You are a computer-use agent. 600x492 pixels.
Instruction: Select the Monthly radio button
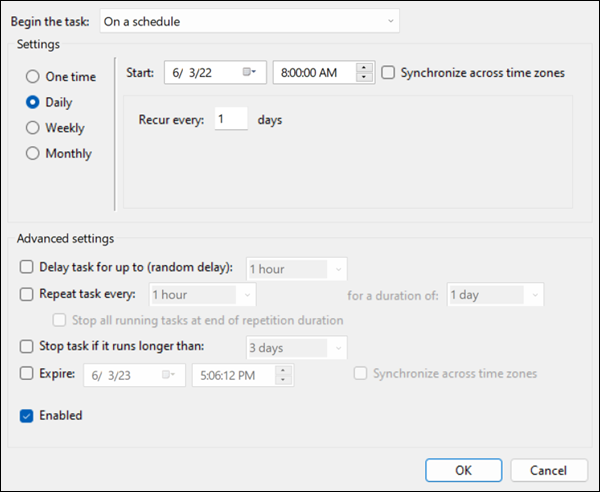tap(33, 154)
